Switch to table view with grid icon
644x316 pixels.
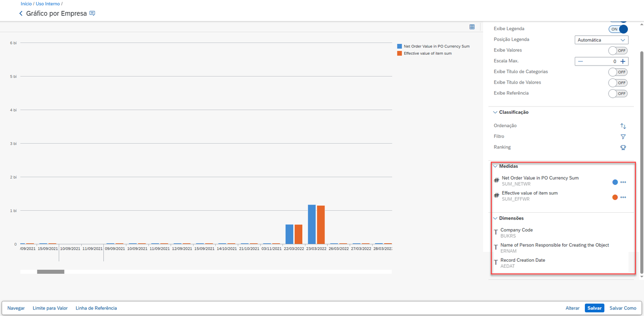coord(472,27)
